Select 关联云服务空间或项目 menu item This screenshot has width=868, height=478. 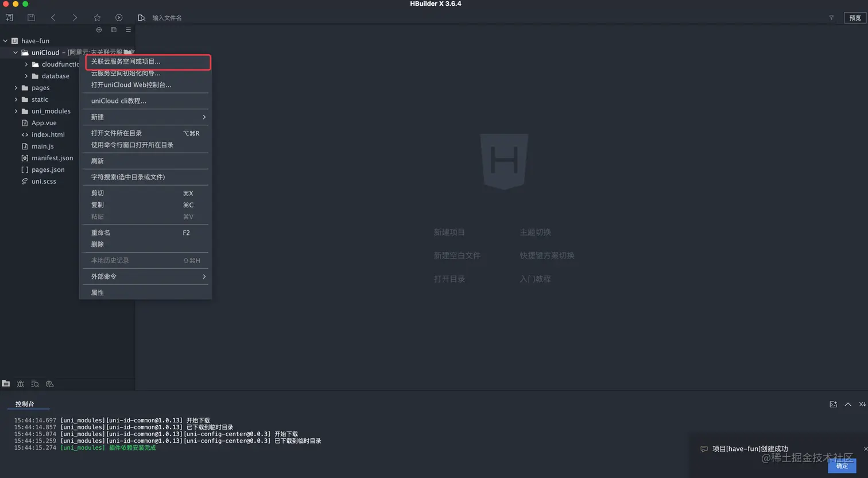tap(145, 61)
